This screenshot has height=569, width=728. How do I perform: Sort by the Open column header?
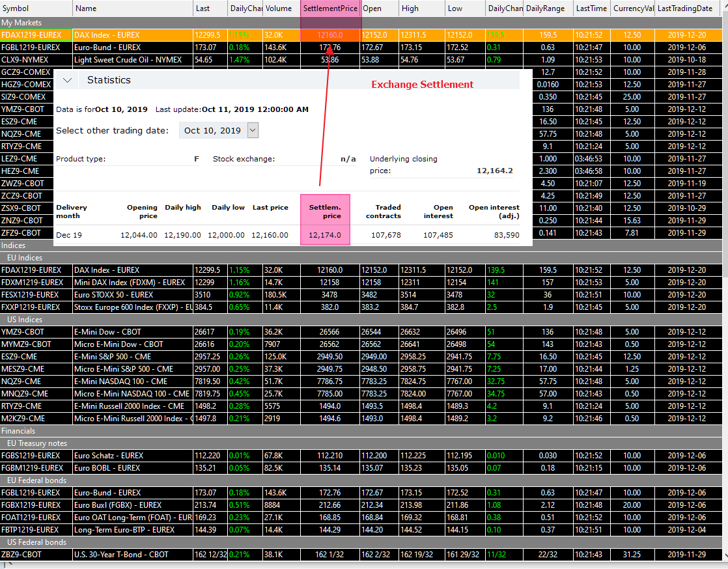(x=380, y=8)
